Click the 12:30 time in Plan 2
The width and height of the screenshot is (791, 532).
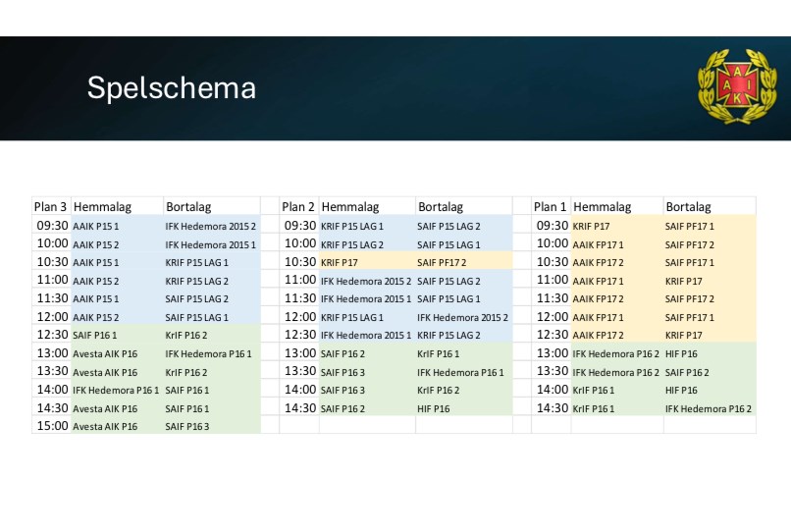300,335
